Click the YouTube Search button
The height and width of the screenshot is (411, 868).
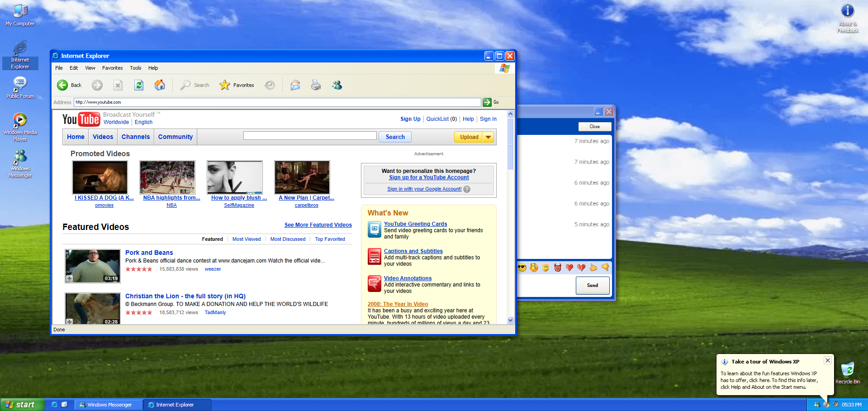[x=395, y=137]
